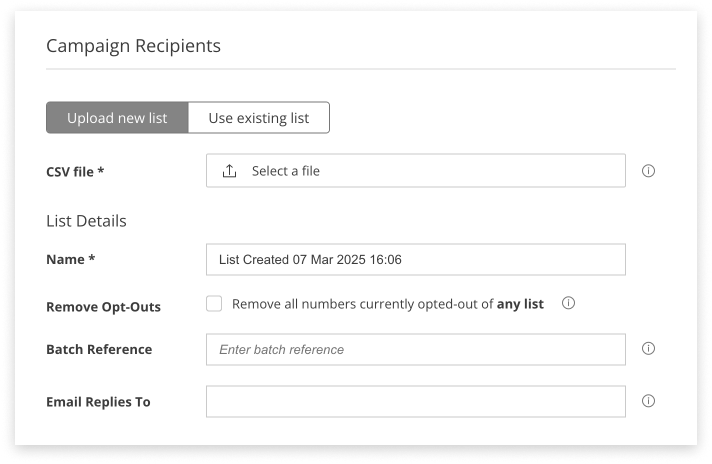The image size is (712, 464).
Task: Click the info icon beside Batch Reference field
Action: 648,349
